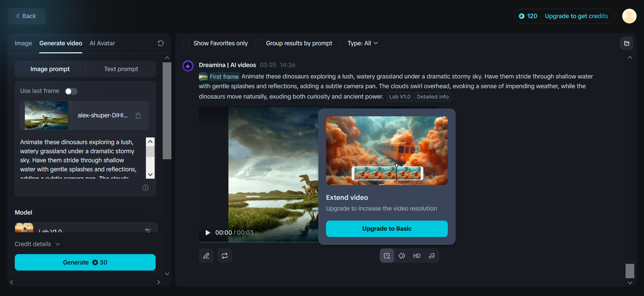The image size is (644, 296).
Task: Click the uploaded dinosaur image thumbnail
Action: pyautogui.click(x=46, y=116)
